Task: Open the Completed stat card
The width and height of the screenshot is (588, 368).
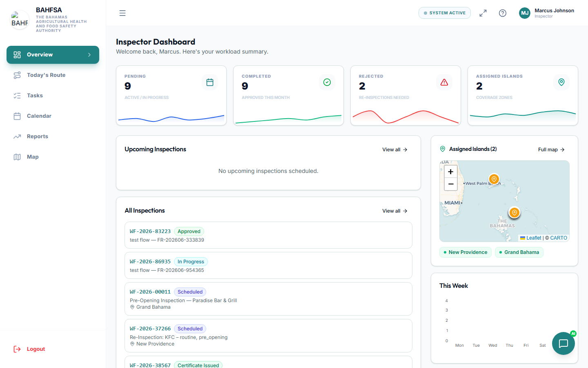Action: 288,96
